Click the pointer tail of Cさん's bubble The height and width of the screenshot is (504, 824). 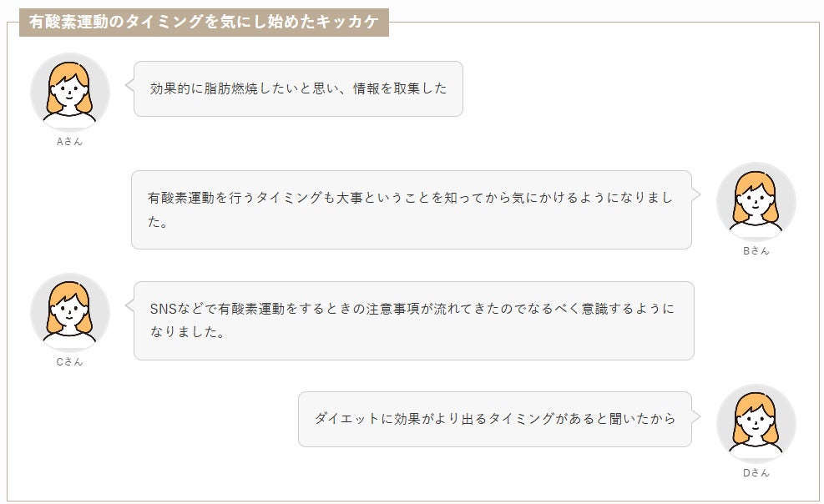click(x=129, y=305)
